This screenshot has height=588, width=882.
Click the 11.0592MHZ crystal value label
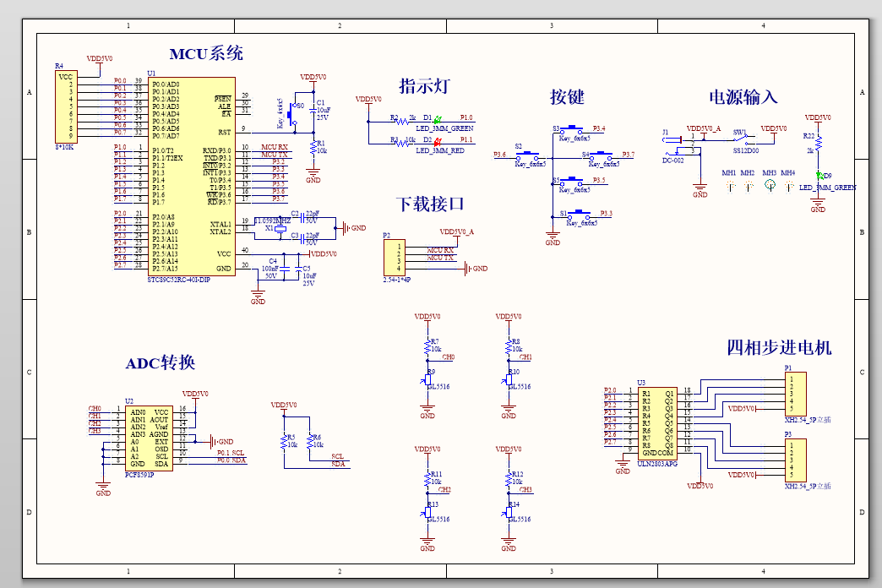pos(273,220)
